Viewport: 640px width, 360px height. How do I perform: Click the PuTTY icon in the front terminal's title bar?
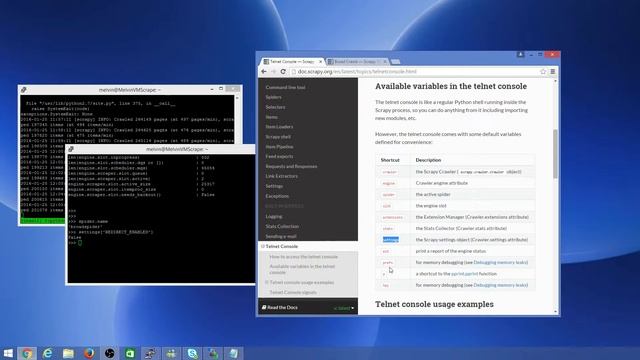coord(71,149)
